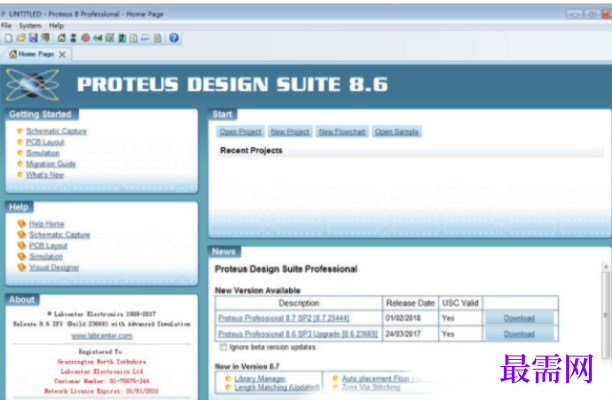Click the Description column header
Viewport: 612px width, 400px height.
[299, 303]
